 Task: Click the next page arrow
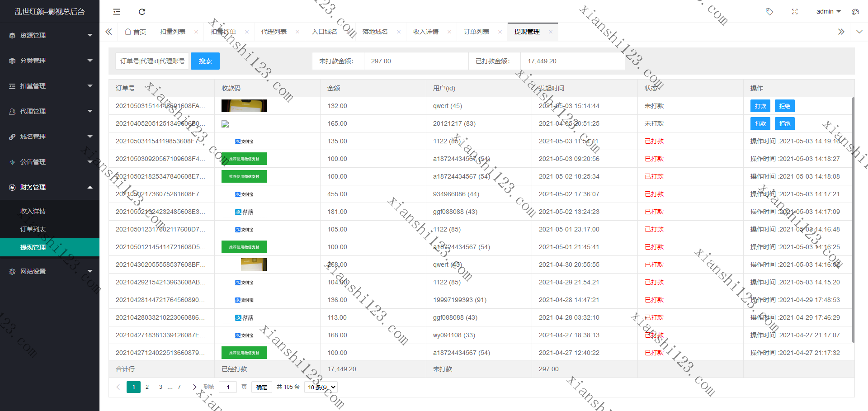[194, 387]
